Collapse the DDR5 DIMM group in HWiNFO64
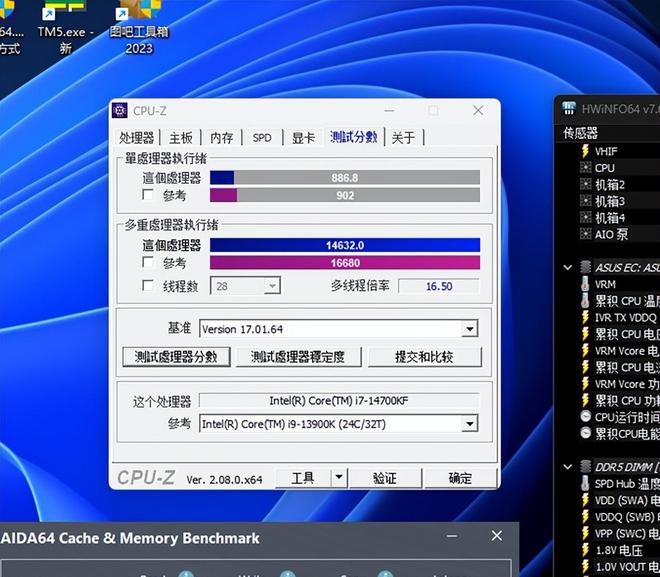 [567, 466]
